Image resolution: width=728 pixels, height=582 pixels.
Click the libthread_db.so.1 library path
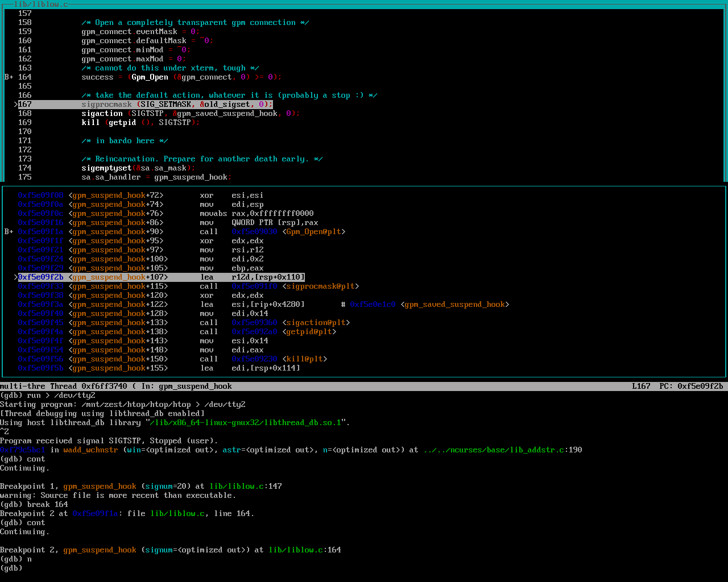(x=245, y=423)
